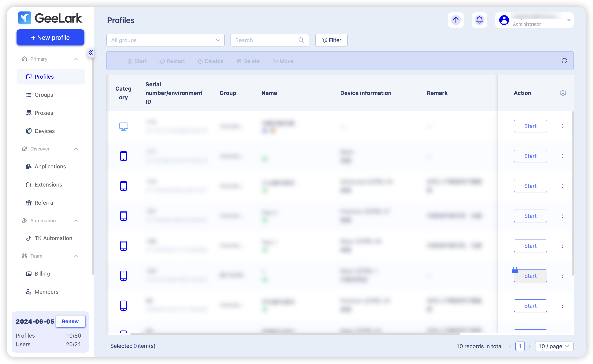This screenshot has width=593, height=364.
Task: Click the horizontal table scrollbar
Action: pyautogui.click(x=295, y=334)
